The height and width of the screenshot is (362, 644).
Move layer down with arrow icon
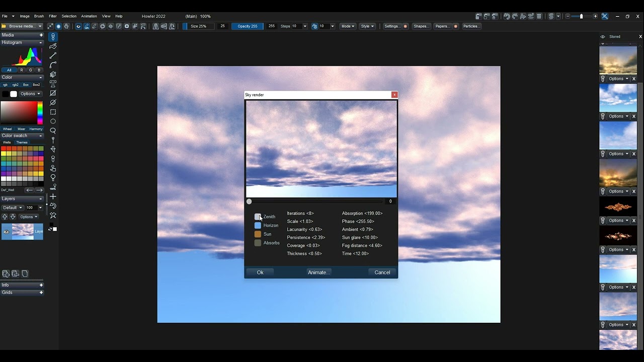pyautogui.click(x=13, y=217)
